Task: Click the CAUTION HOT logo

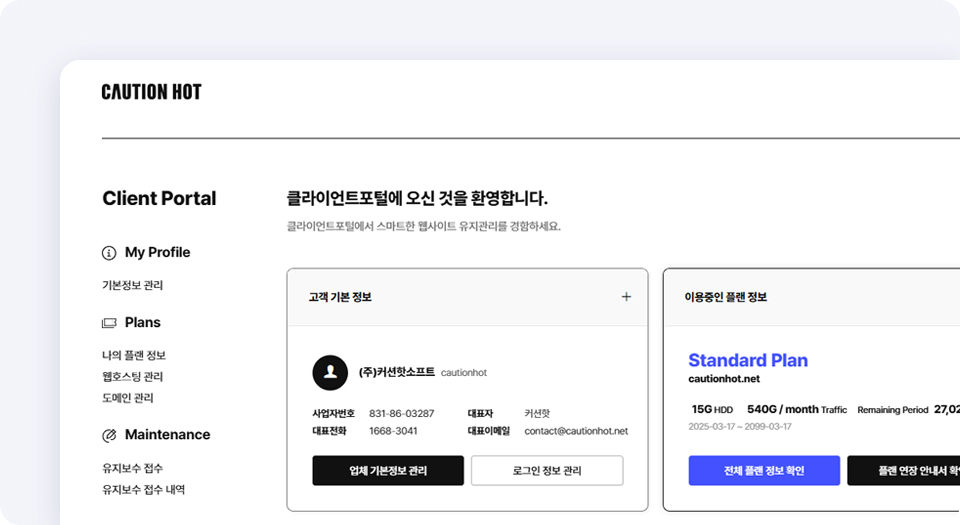Action: tap(151, 92)
